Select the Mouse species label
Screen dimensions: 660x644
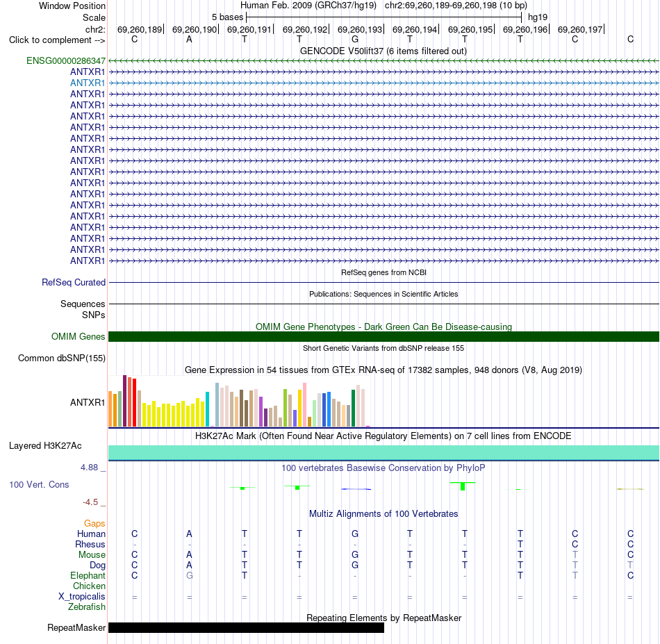pyautogui.click(x=92, y=555)
